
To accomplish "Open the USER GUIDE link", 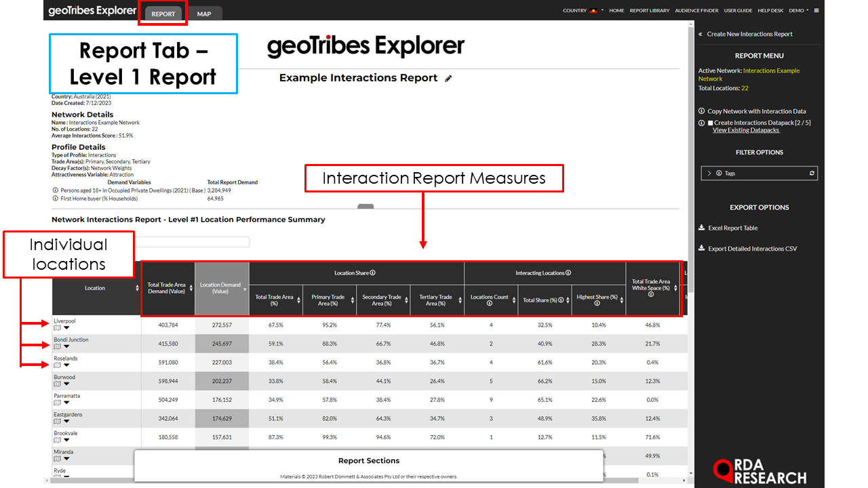I will coord(738,11).
